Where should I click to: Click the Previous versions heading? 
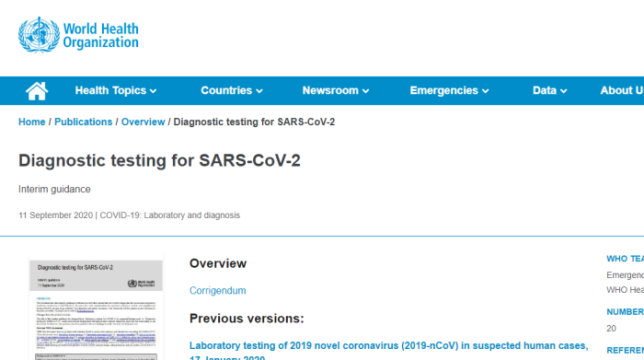247,319
